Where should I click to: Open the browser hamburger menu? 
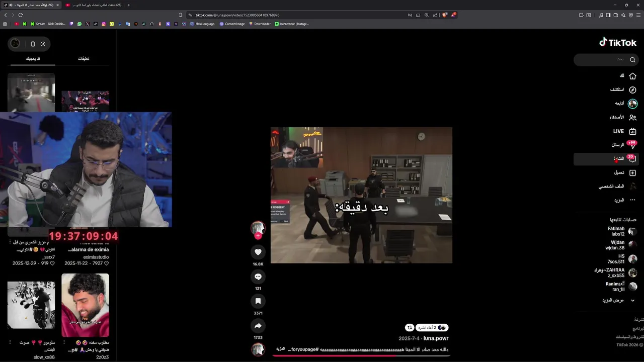click(638, 15)
